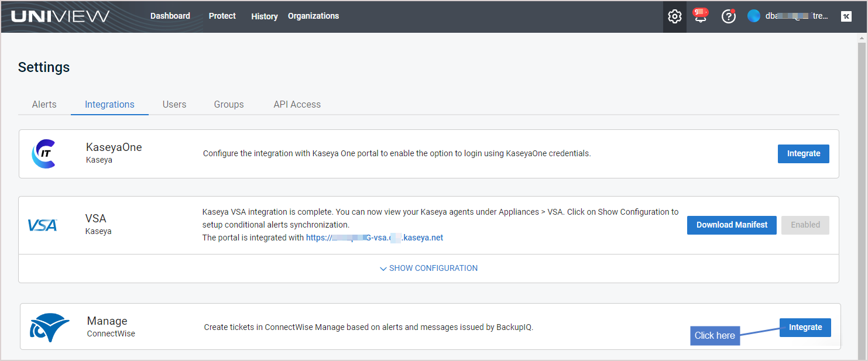Click the UNIVIEW logo
The height and width of the screenshot is (361, 868).
point(60,16)
